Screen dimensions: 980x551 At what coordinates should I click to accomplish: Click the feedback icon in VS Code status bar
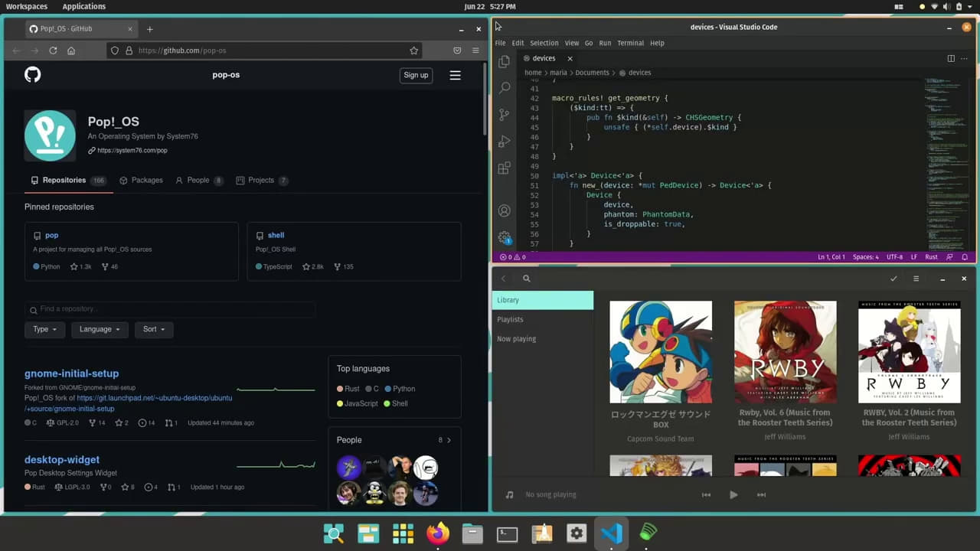click(949, 257)
